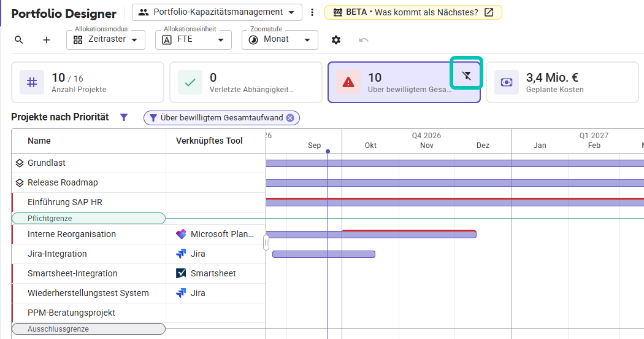The image size is (644, 339).
Task: Click the Jira-Integration Gantt bar
Action: pos(324,254)
